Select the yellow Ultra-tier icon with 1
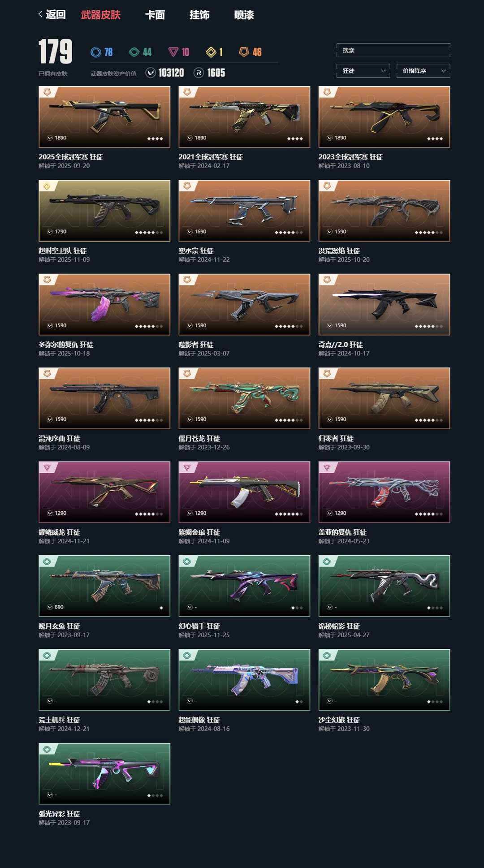 [211, 52]
